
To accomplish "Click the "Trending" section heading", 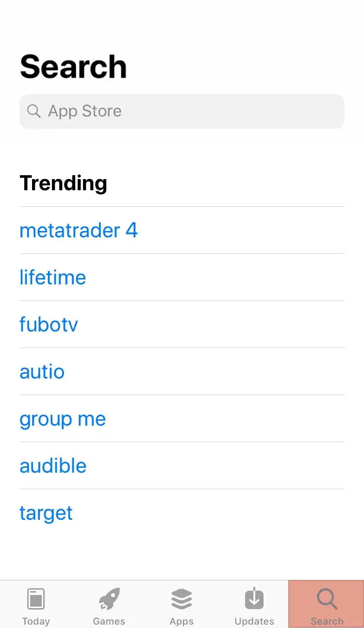I will coord(63,183).
